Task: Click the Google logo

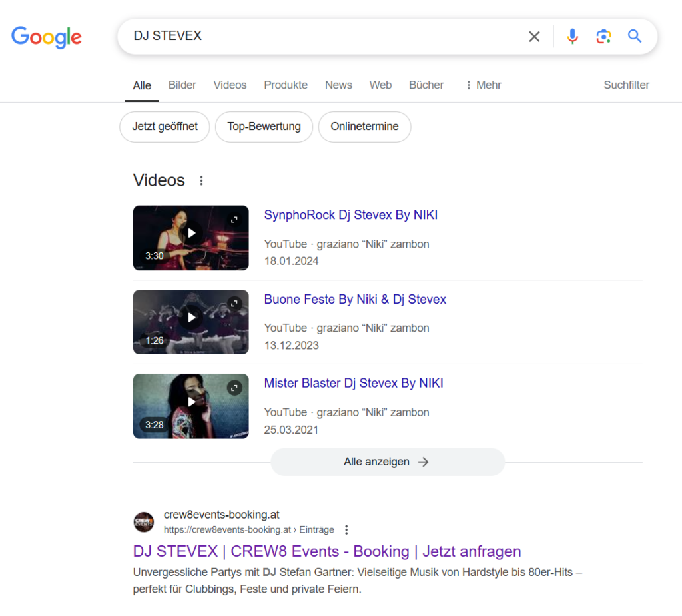Action: click(x=47, y=37)
